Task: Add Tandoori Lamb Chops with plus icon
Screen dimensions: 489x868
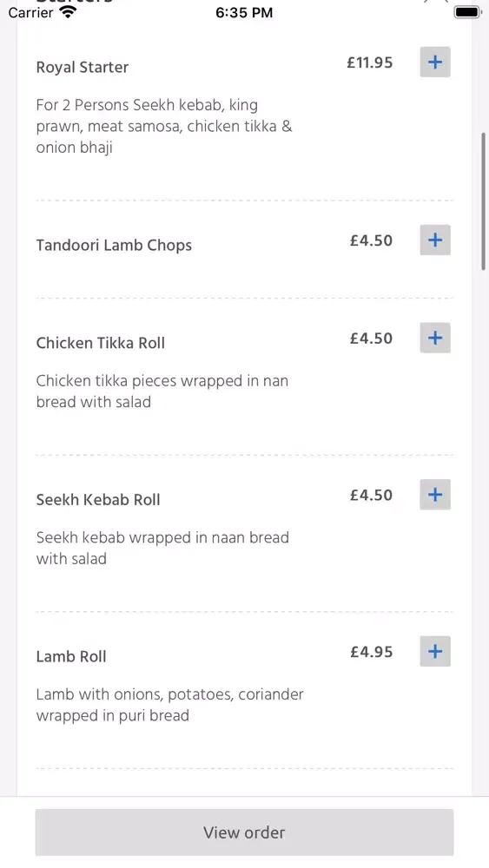Action: pyautogui.click(x=435, y=240)
